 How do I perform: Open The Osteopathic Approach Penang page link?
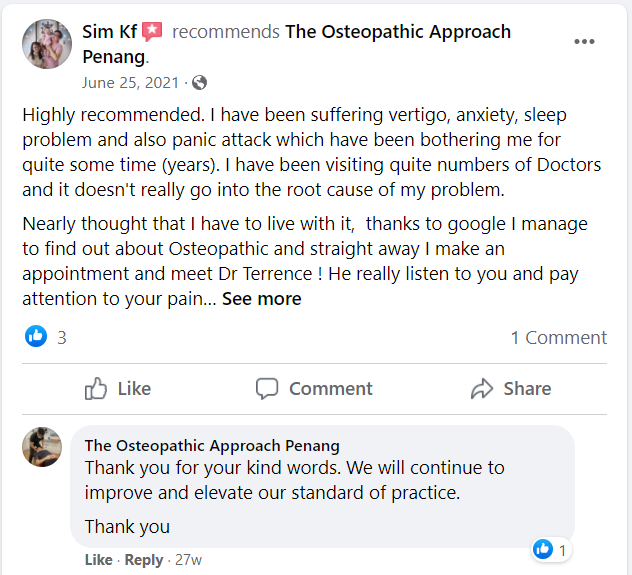coord(397,32)
